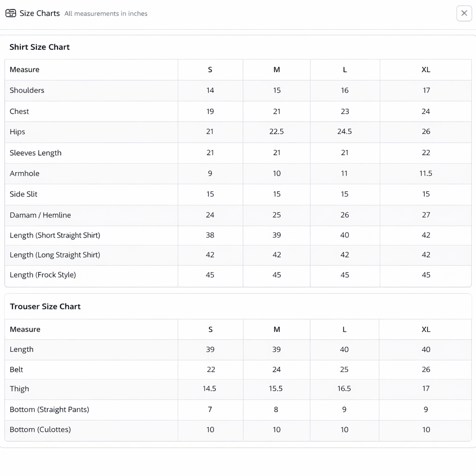The image size is (476, 476).
Task: Click the Size Charts ruler icon
Action: pyautogui.click(x=11, y=13)
